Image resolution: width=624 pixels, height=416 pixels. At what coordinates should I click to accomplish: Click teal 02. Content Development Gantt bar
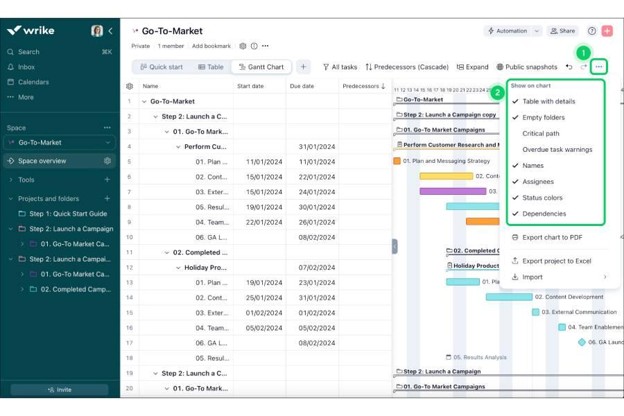(509, 297)
